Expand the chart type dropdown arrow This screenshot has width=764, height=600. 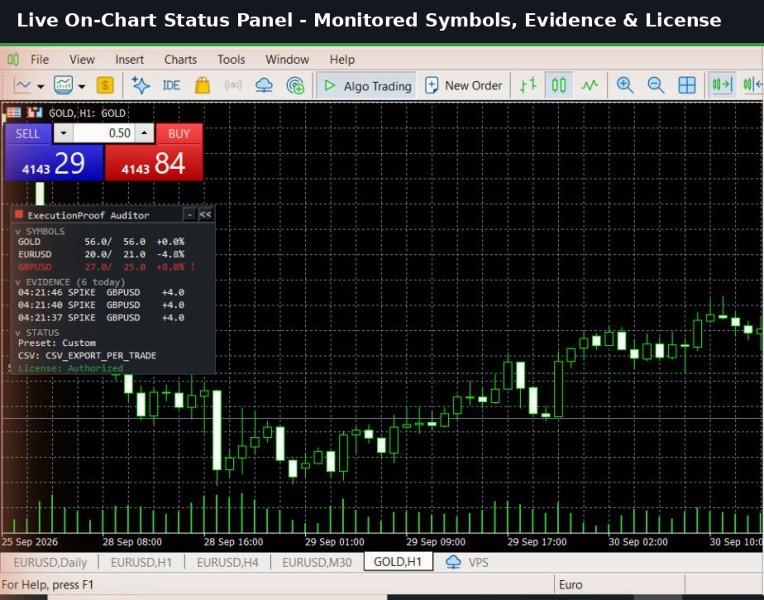40,86
